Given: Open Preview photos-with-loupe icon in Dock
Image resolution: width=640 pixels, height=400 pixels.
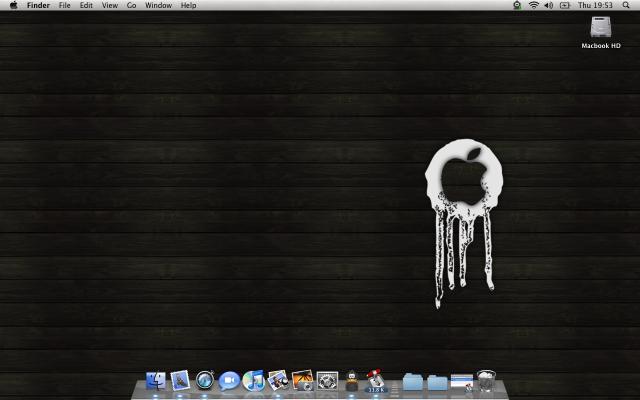Looking at the screenshot, I should [x=278, y=380].
